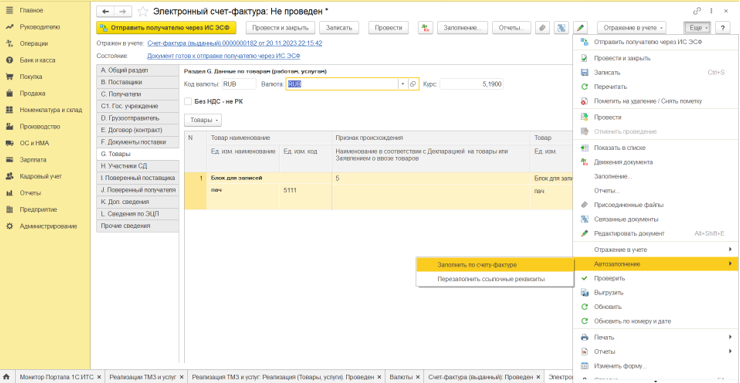
Task: Open the ОС и НМА section
Action: [x=34, y=143]
